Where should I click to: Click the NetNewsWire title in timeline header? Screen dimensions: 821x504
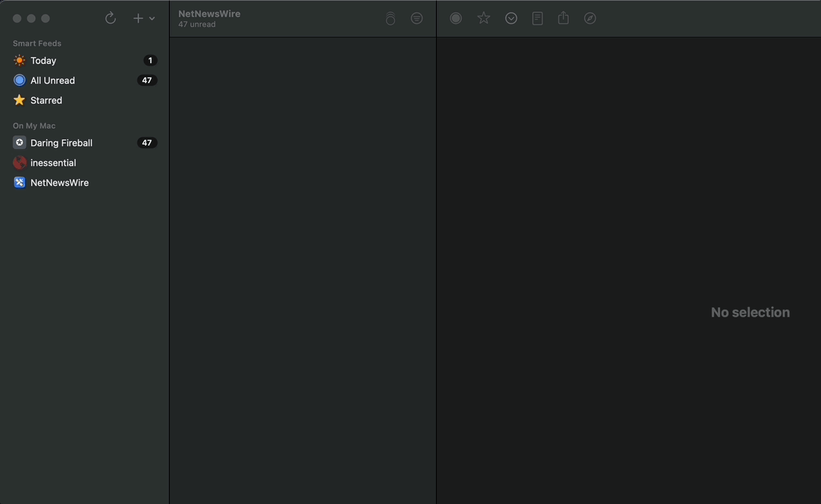click(x=210, y=13)
